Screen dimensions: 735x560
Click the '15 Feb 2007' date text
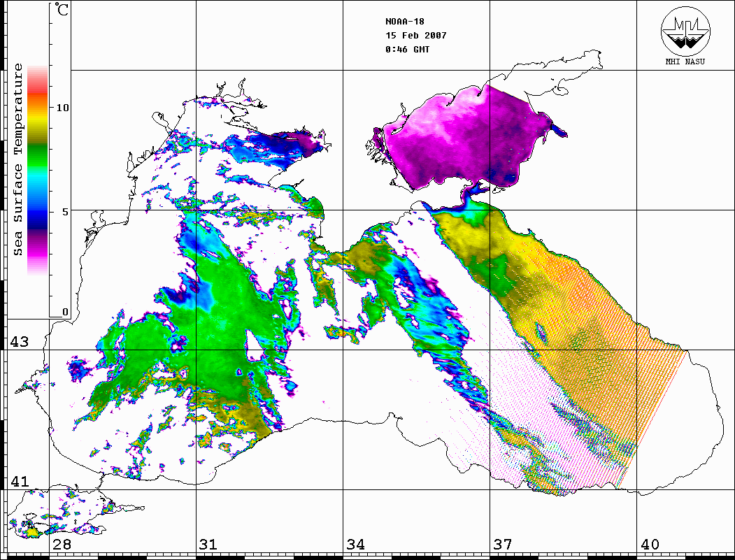tap(416, 36)
